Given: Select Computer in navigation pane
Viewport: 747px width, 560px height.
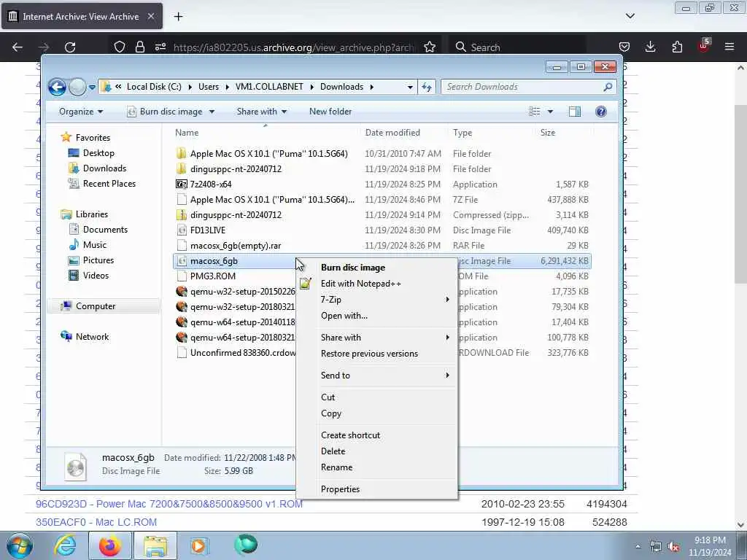Looking at the screenshot, I should pyautogui.click(x=96, y=306).
